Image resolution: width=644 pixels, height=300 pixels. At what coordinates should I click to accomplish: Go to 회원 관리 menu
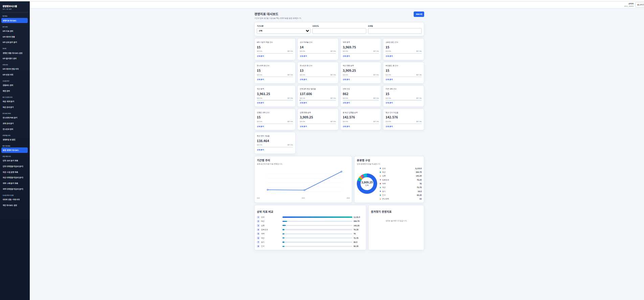click(15, 91)
